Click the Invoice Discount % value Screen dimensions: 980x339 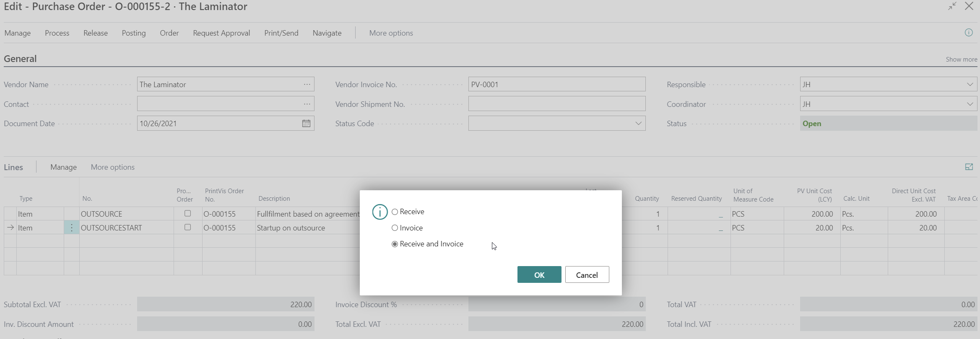click(557, 305)
